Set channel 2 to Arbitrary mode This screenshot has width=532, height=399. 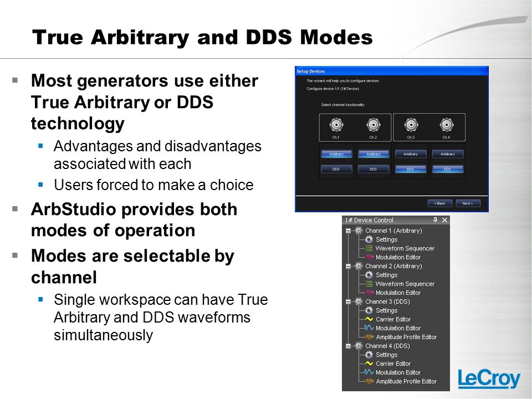pos(373,154)
